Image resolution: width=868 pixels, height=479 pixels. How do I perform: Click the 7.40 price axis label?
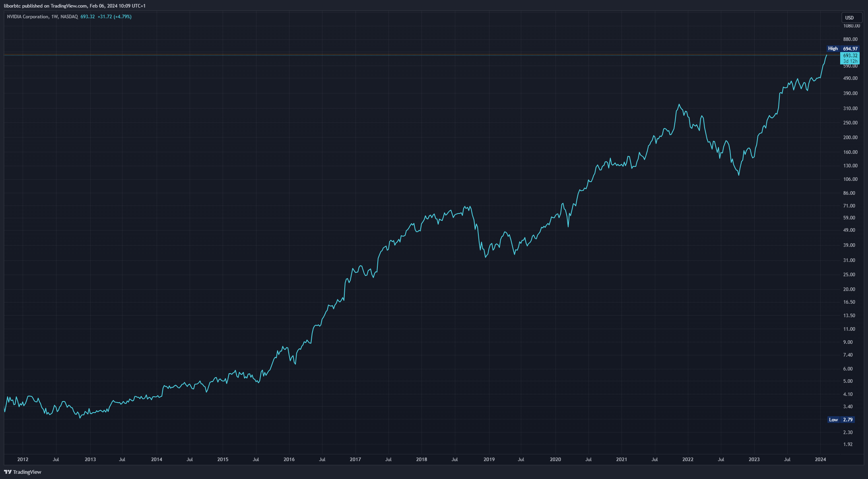pos(848,355)
